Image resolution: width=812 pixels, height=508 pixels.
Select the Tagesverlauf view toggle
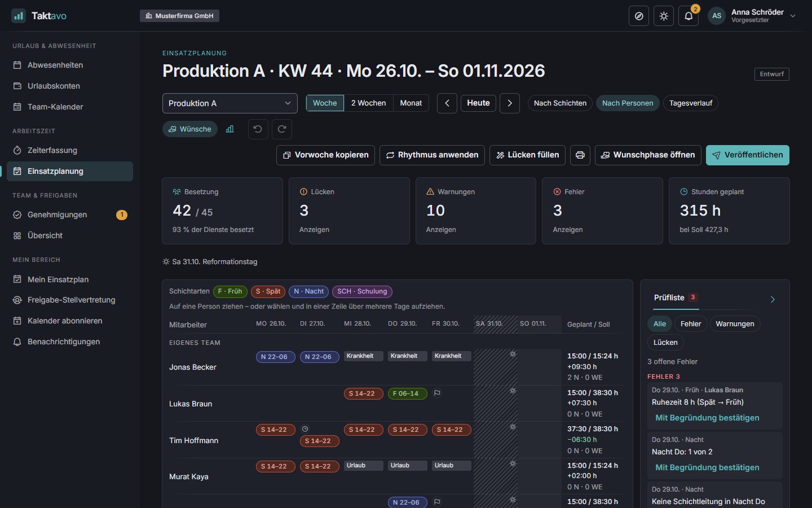point(690,103)
